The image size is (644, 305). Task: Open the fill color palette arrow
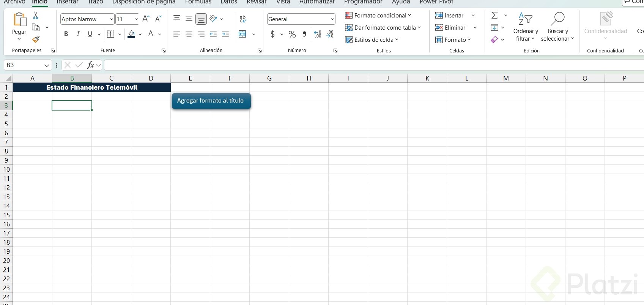[x=140, y=34]
